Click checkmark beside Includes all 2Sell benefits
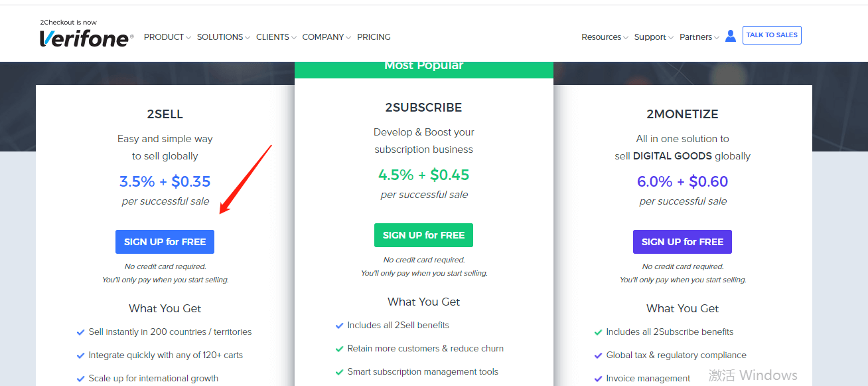This screenshot has width=868, height=386. click(x=340, y=326)
